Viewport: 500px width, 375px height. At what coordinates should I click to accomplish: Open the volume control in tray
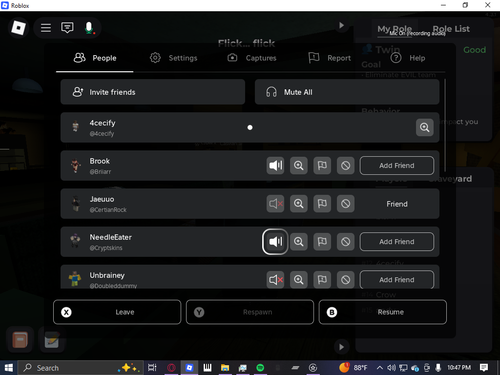391,368
